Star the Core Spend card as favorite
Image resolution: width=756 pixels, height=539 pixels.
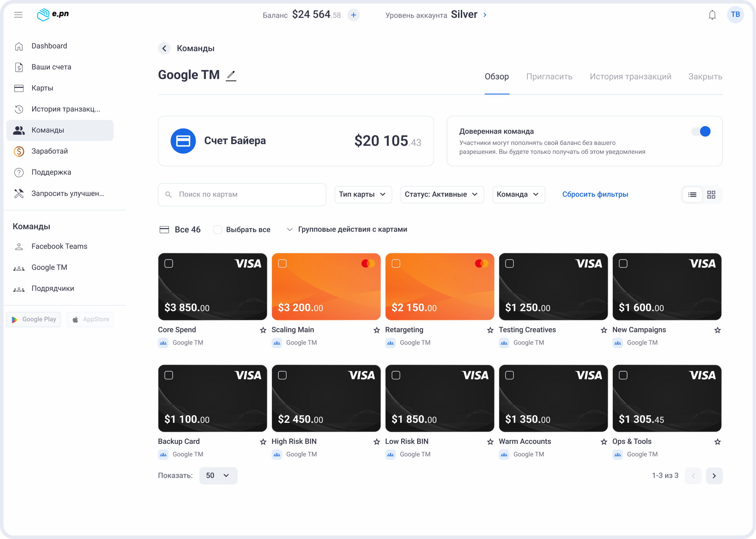pos(263,330)
